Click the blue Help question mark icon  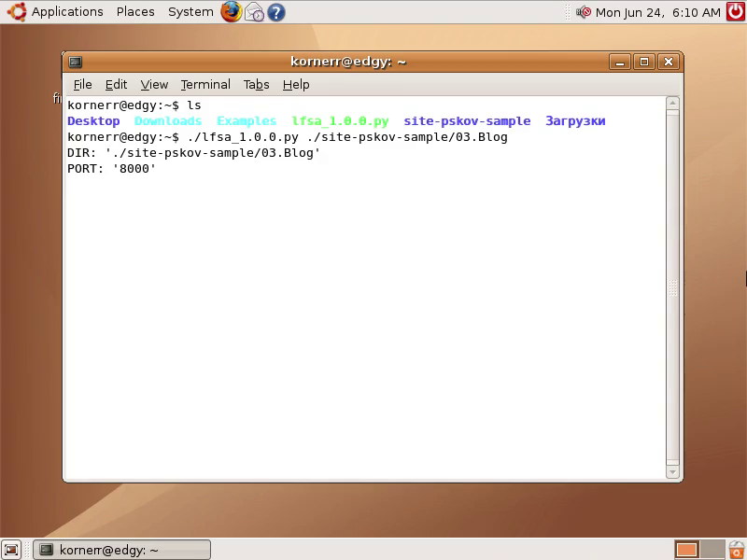point(276,12)
